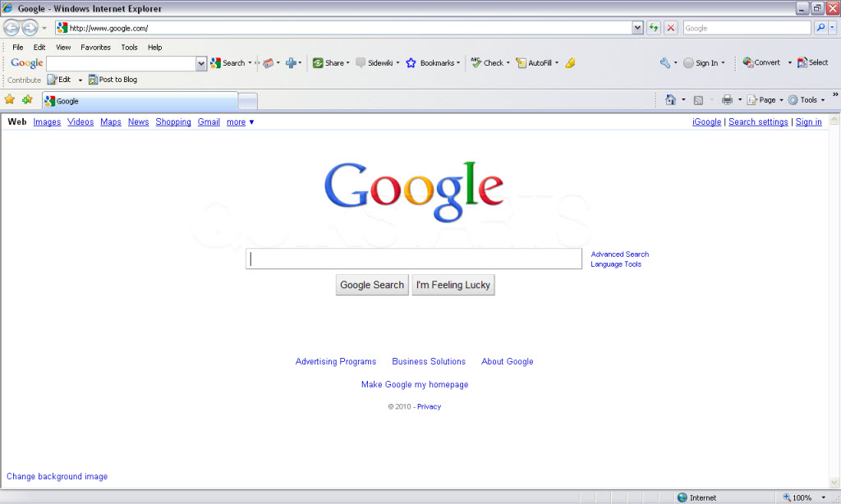
Task: Click the Internet security zone globe
Action: pos(682,497)
